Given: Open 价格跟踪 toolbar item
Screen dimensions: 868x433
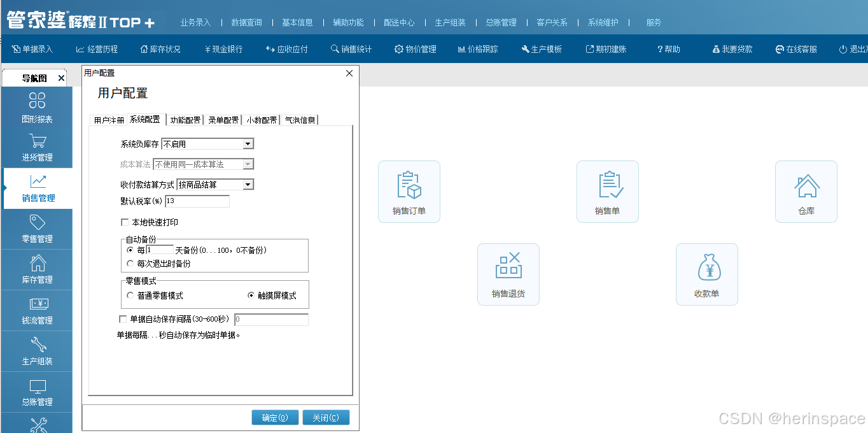Looking at the screenshot, I should click(478, 49).
